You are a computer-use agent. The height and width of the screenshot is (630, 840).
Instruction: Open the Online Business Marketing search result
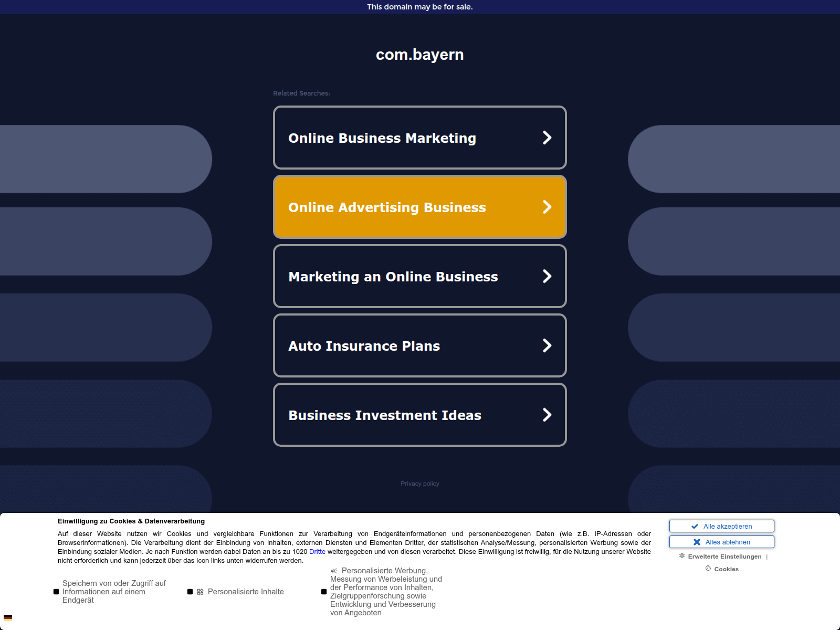420,138
